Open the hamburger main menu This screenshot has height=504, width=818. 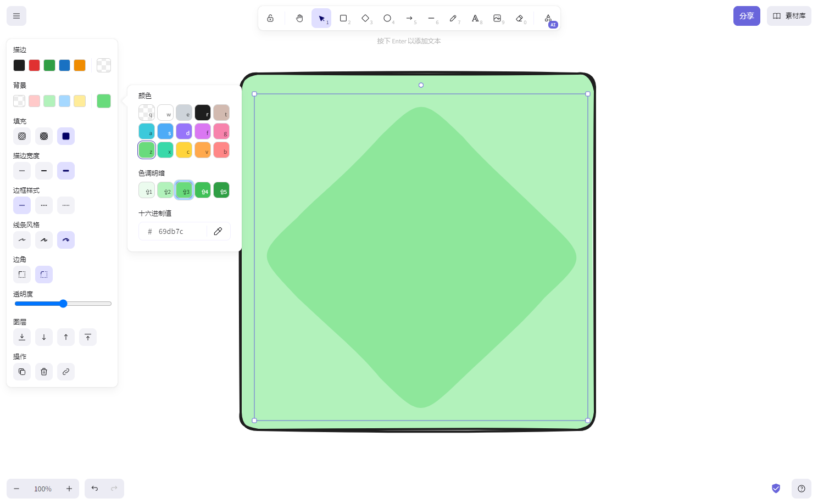point(16,16)
